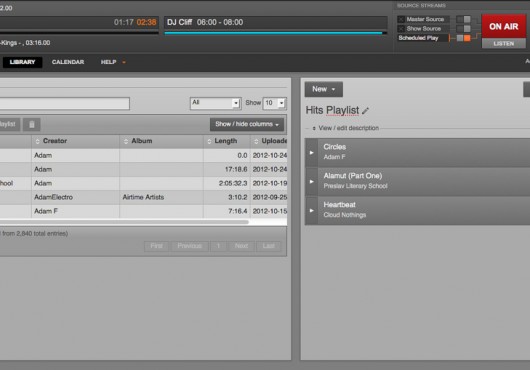Toggle the Show Source switch
The height and width of the screenshot is (370, 530).
click(463, 28)
